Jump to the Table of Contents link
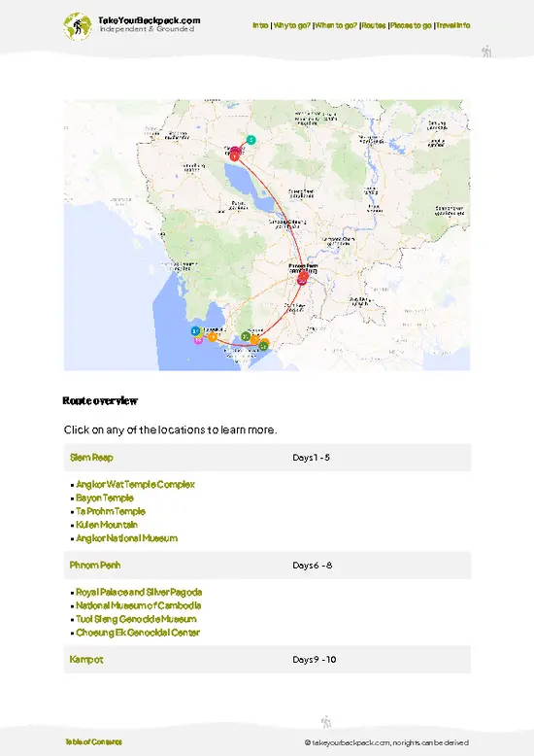The width and height of the screenshot is (534, 756). (93, 742)
